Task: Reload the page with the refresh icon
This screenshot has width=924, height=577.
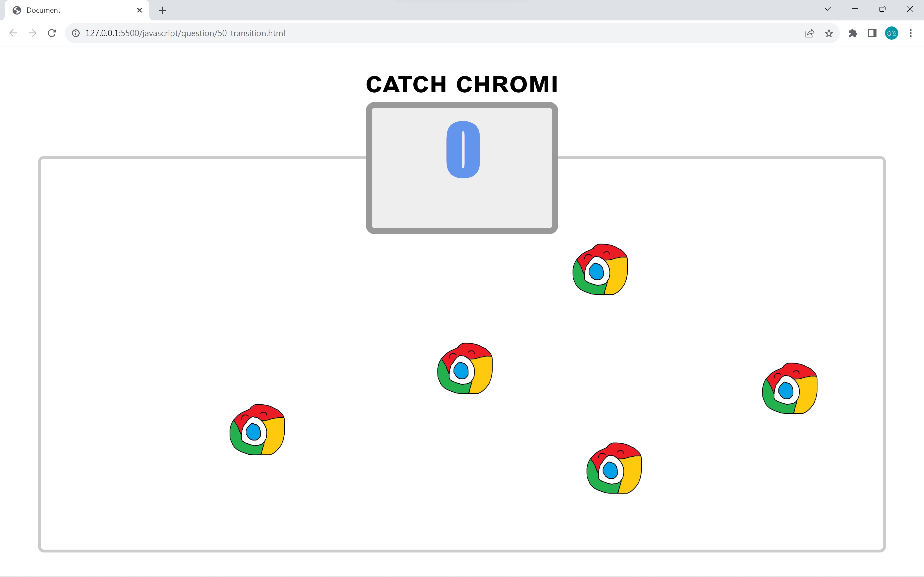Action: 52,33
